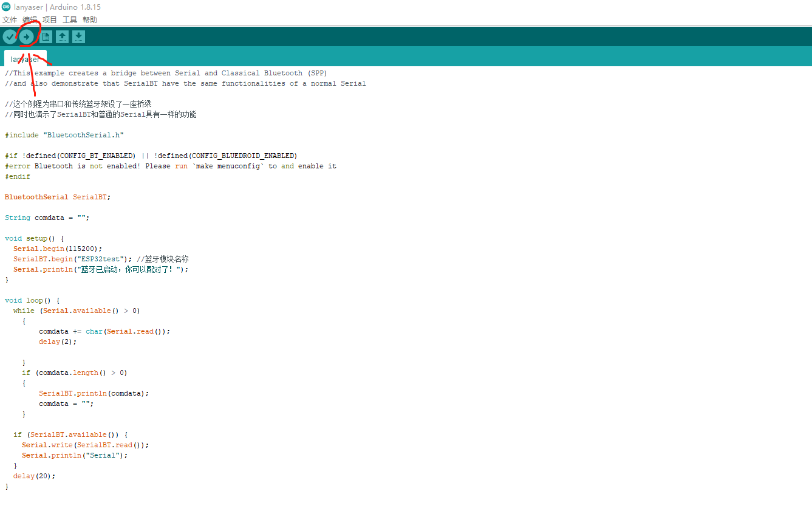Click the 'delay(20);' line
This screenshot has height=505, width=812.
point(34,476)
